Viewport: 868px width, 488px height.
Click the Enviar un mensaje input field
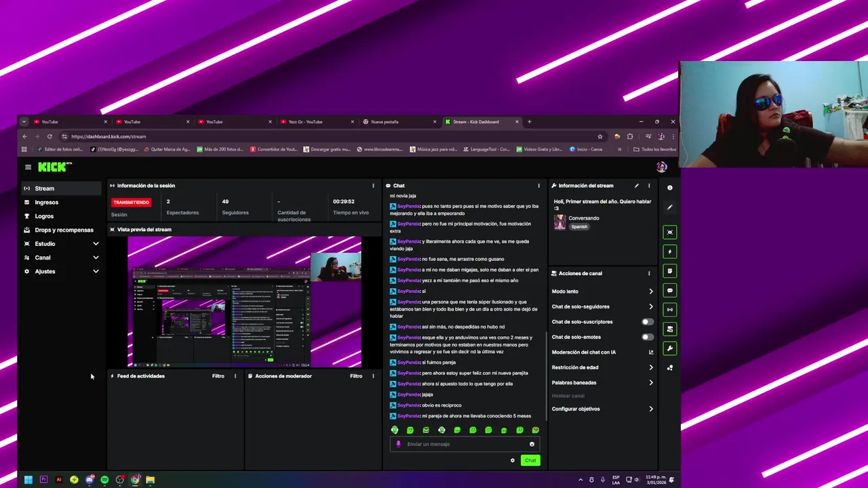[465, 445]
